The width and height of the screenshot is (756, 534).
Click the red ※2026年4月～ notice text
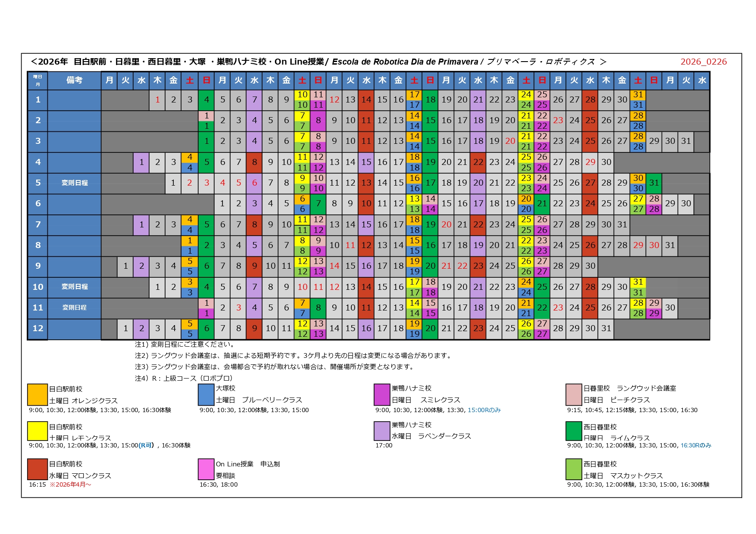coord(70,484)
